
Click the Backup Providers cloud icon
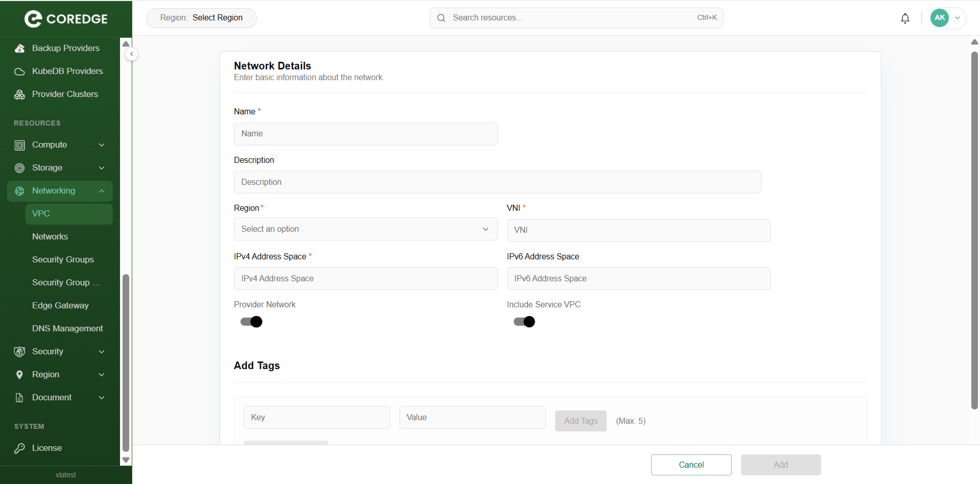pos(19,49)
